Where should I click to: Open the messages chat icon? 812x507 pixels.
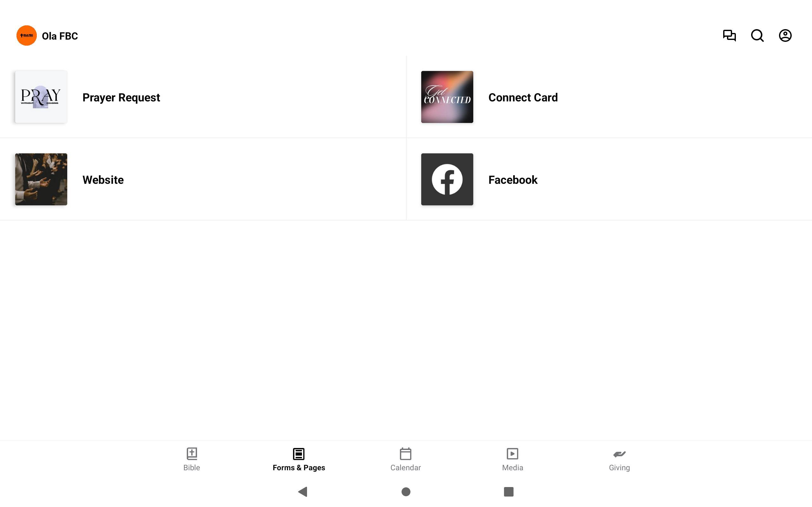tap(729, 35)
